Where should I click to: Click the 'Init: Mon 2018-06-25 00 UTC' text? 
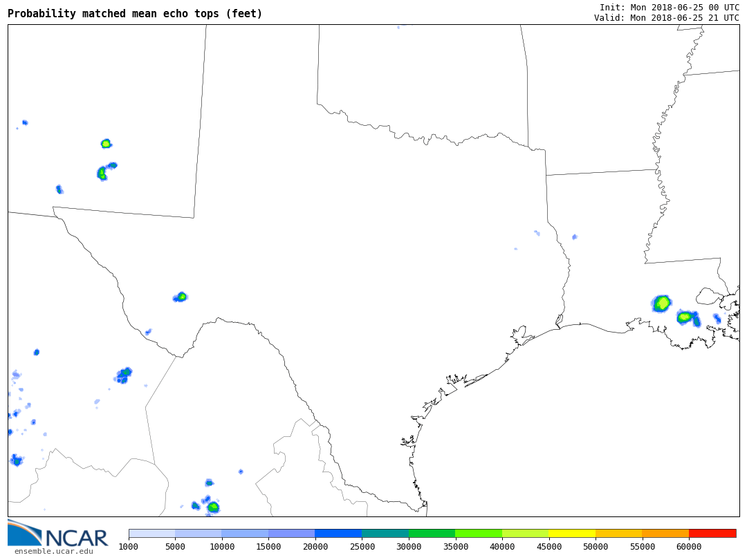(669, 8)
